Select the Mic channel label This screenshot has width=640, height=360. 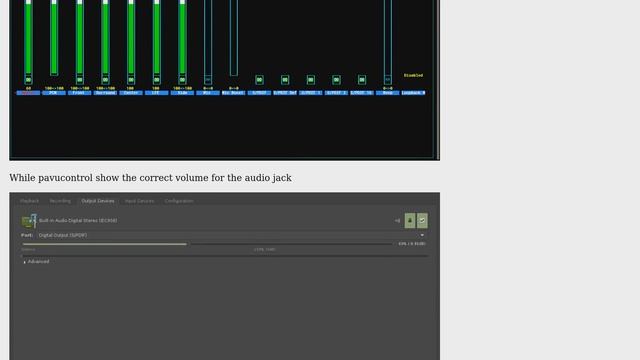coord(208,93)
